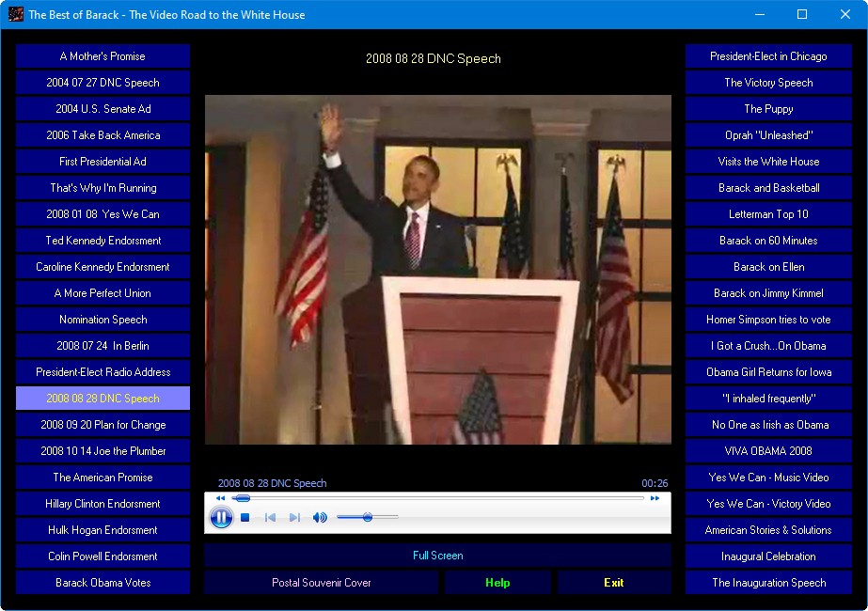Click the rewind double-arrow icon

220,498
